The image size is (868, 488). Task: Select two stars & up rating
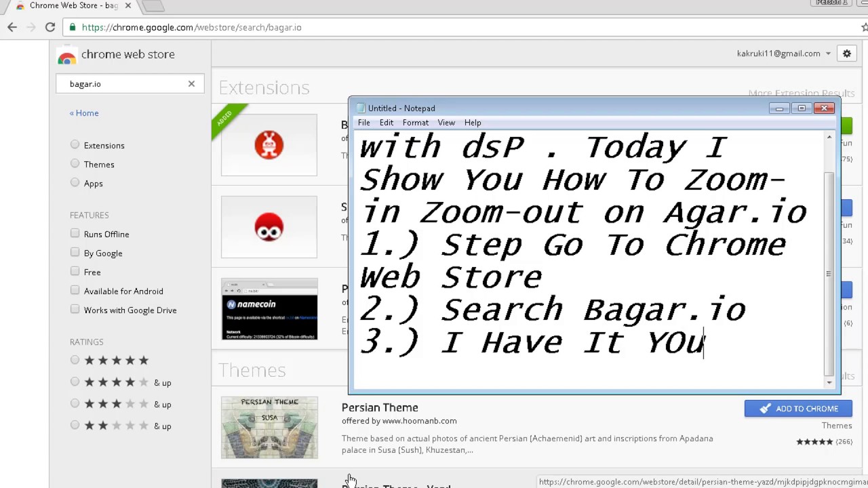tap(75, 425)
